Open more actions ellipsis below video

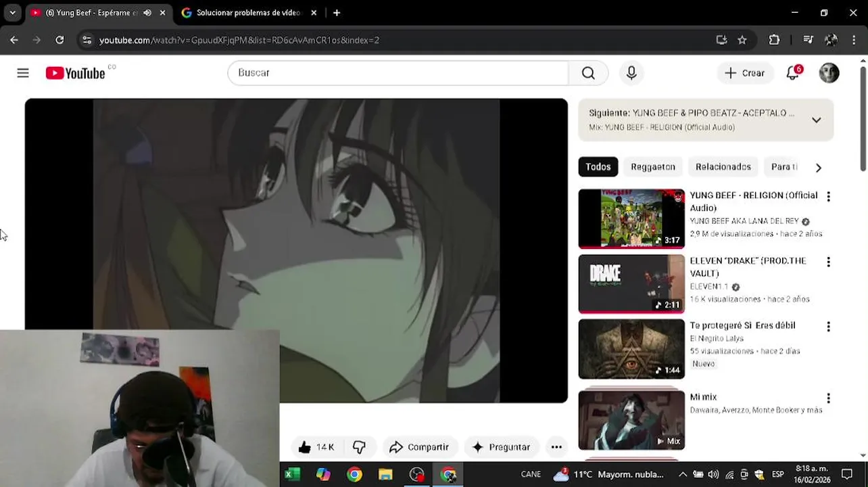(556, 447)
